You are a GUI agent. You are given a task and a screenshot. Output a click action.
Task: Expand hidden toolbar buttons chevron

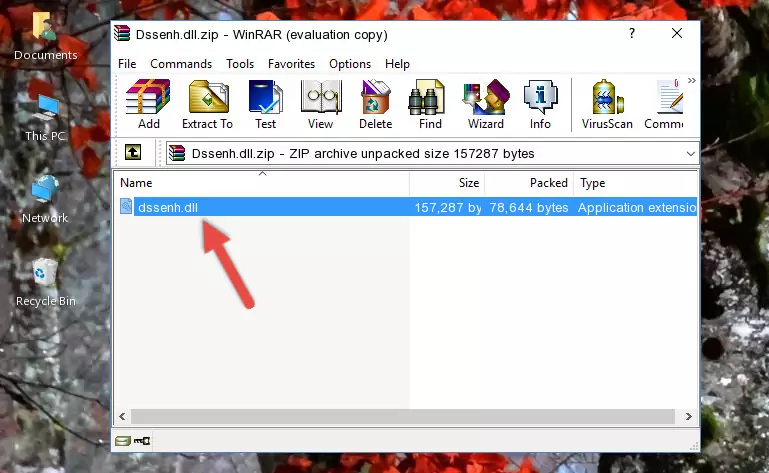[692, 80]
